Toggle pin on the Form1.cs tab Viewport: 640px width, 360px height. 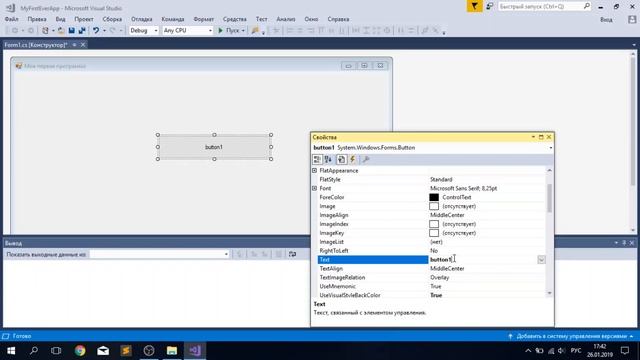coord(75,45)
